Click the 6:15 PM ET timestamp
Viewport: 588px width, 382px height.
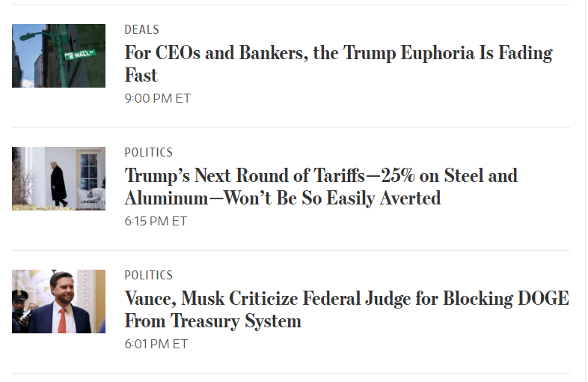pos(156,221)
